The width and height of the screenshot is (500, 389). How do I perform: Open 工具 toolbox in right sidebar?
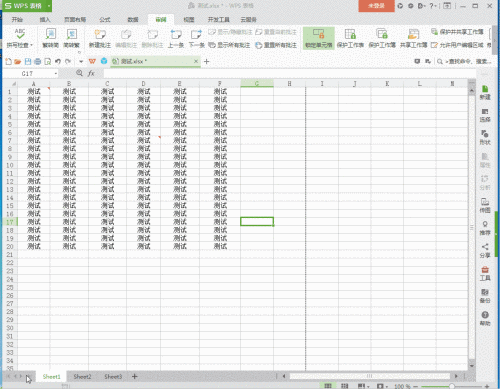[x=485, y=273]
